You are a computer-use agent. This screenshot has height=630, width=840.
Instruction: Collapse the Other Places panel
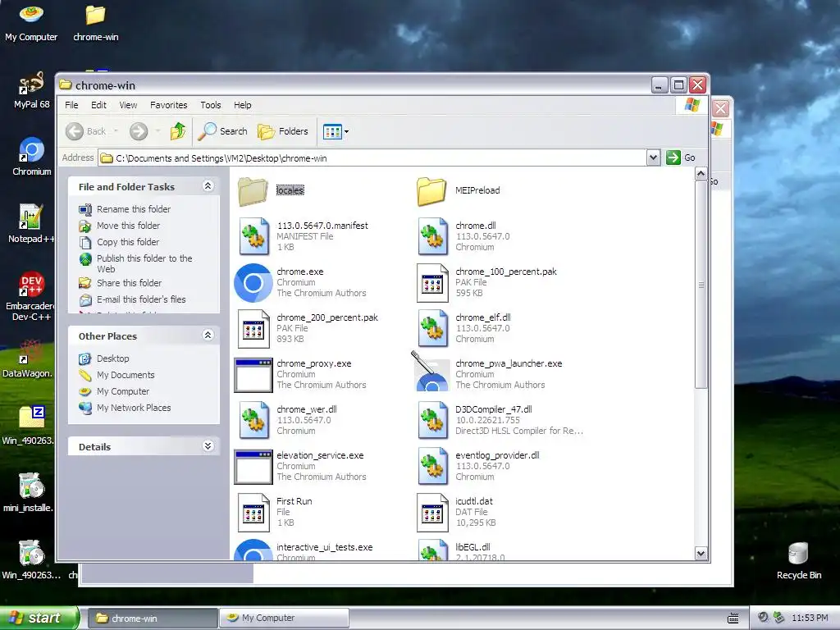[x=208, y=336]
